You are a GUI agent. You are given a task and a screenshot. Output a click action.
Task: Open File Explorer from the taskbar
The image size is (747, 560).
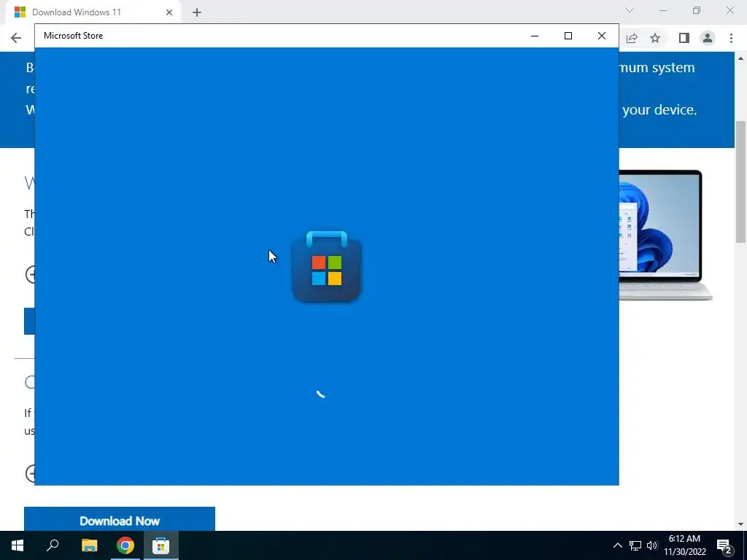(x=89, y=545)
